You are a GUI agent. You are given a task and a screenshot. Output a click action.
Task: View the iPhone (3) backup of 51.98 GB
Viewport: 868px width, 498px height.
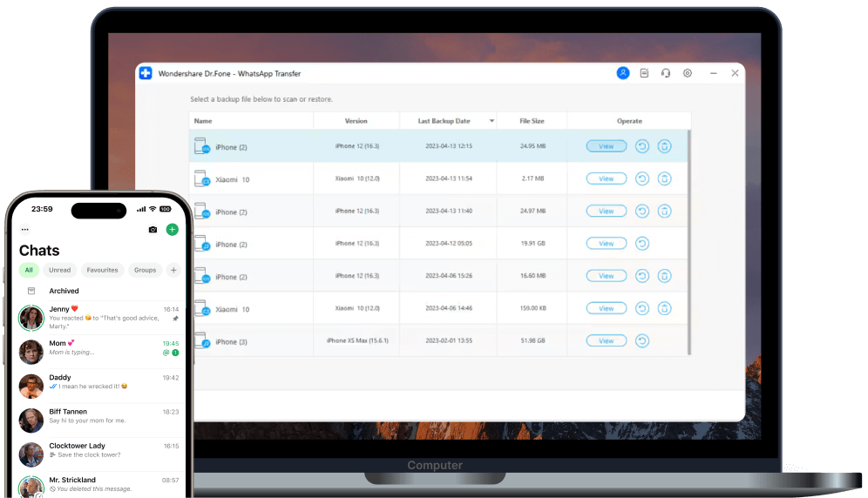(x=607, y=341)
